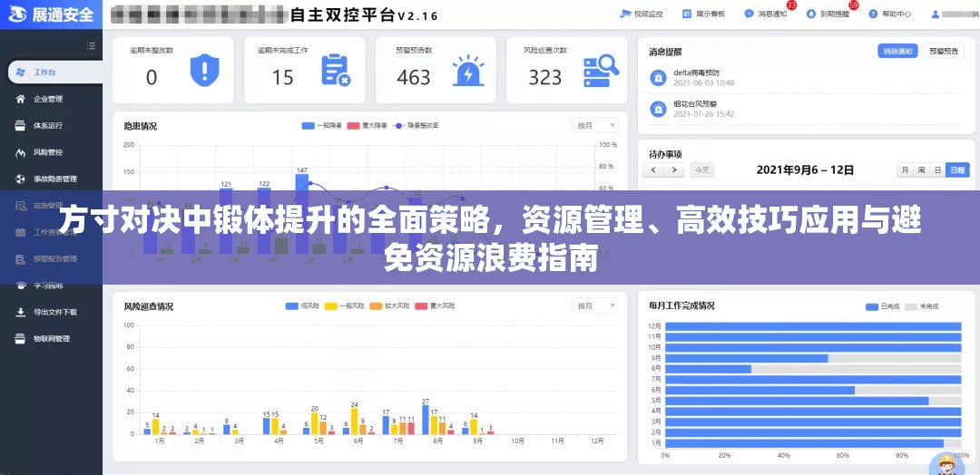The width and height of the screenshot is (980, 475).
Task: Click the 2021年9月6 – 12日 date title
Action: pos(805,170)
